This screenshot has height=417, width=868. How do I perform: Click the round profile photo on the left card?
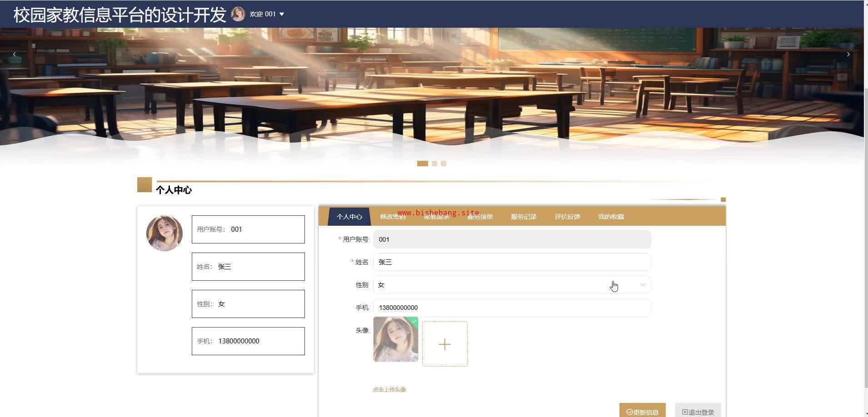coord(165,233)
